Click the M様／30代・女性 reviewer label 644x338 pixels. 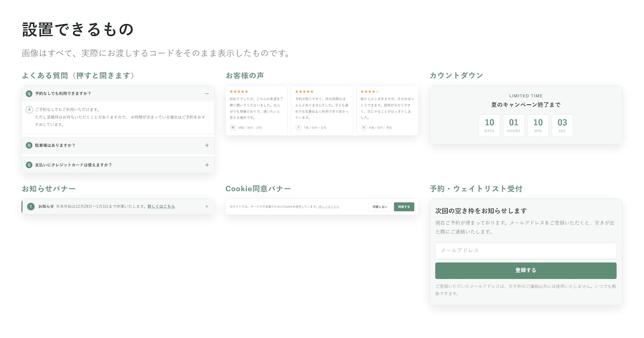[x=250, y=128]
